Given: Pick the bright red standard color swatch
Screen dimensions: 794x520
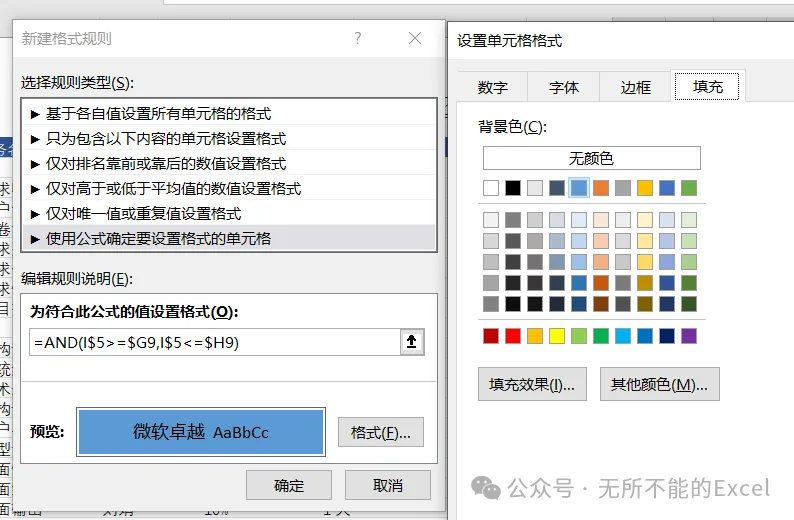Looking at the screenshot, I should pyautogui.click(x=512, y=336).
